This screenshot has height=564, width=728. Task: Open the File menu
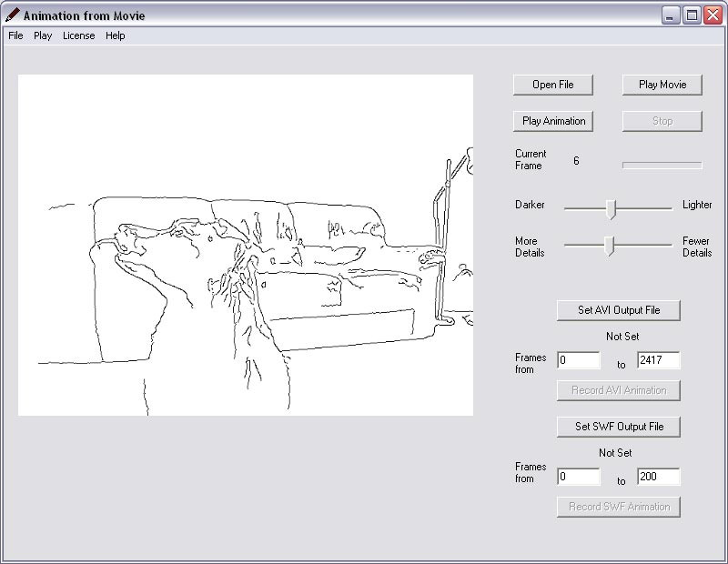click(15, 35)
